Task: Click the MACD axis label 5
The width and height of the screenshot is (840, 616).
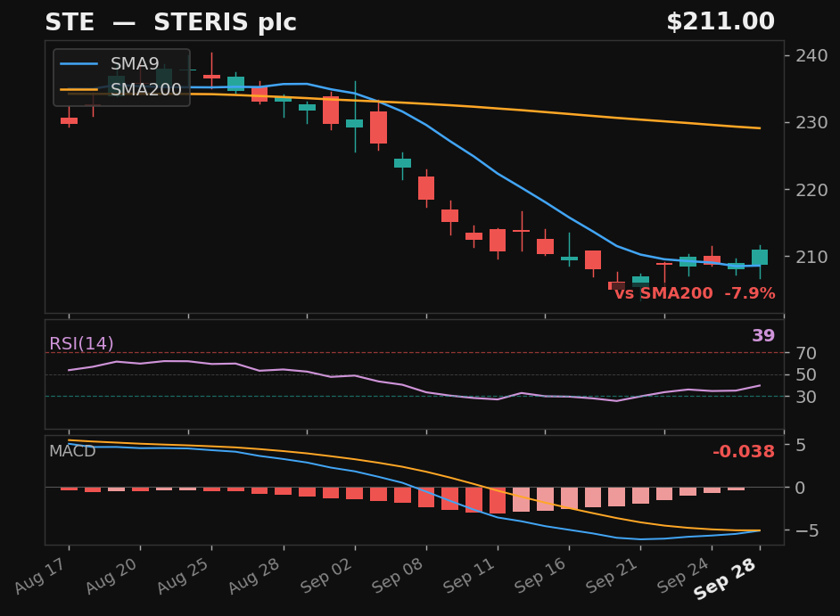Action: [801, 445]
